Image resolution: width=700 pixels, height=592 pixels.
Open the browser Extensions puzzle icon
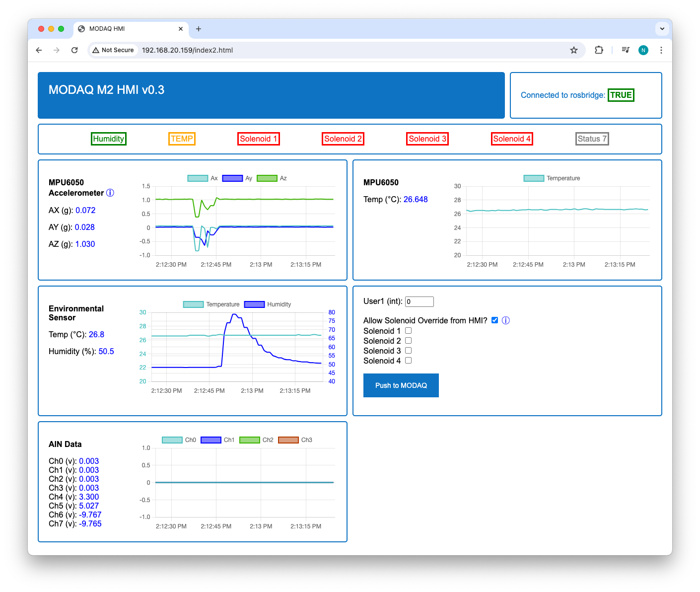click(x=599, y=50)
